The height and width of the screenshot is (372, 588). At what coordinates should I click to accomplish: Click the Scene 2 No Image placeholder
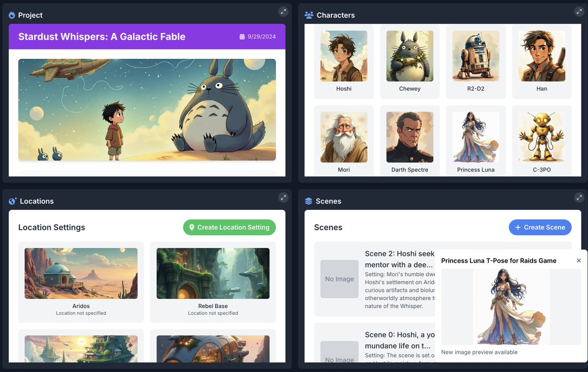tap(340, 279)
